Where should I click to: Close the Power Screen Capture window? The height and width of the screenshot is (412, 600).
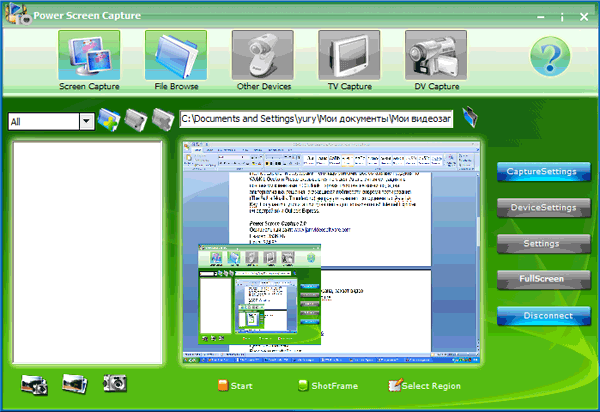point(584,17)
